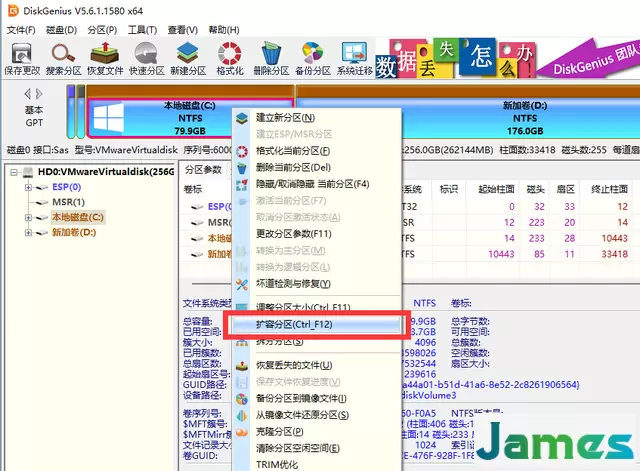Screen dimensions: 640x471
Task: Choose 建立新分区(N) from context menu
Action: [316, 118]
